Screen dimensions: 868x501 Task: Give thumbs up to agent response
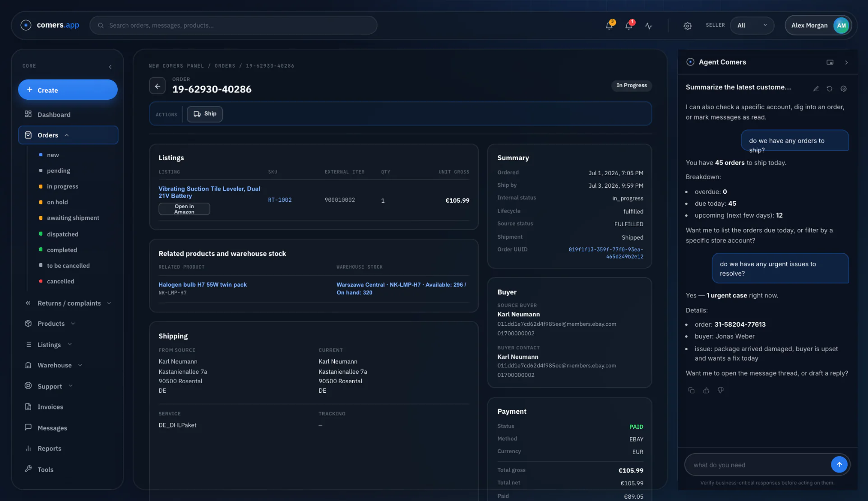(706, 390)
